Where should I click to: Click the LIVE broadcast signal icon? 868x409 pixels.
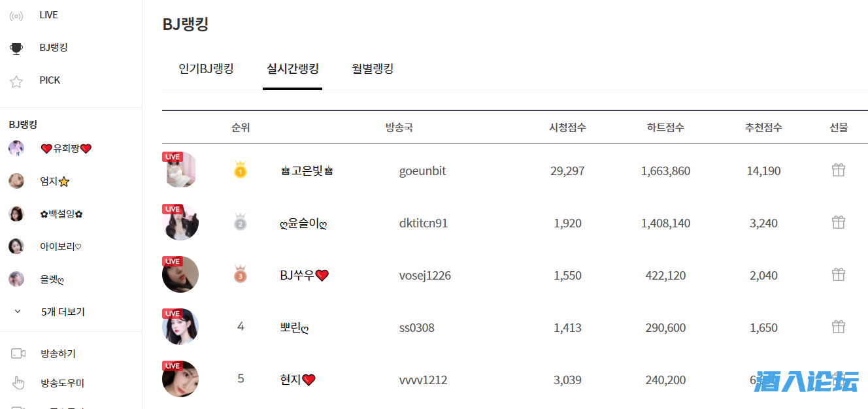click(x=16, y=16)
